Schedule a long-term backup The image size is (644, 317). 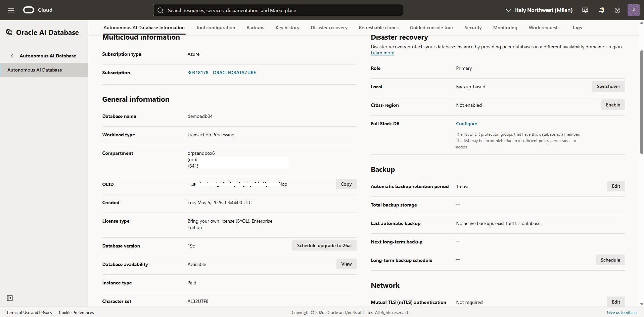click(610, 260)
